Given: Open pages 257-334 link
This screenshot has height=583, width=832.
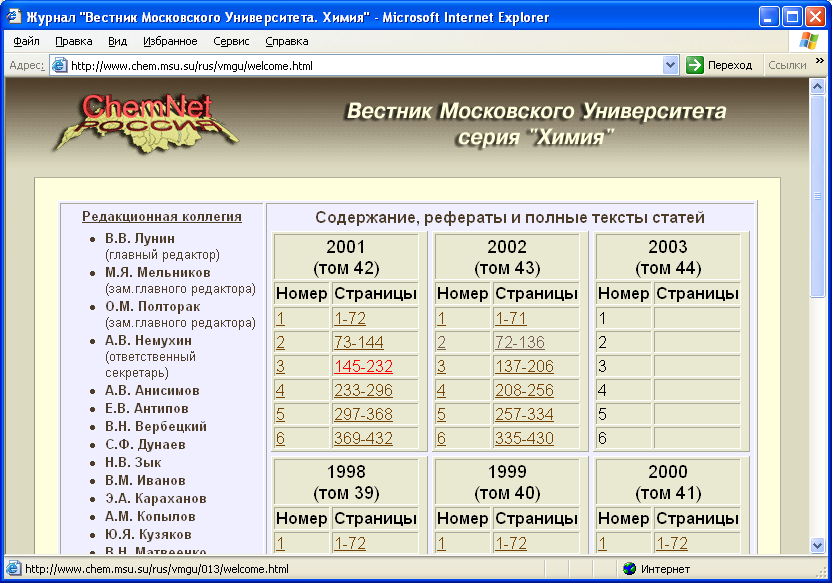Looking at the screenshot, I should click(524, 414).
